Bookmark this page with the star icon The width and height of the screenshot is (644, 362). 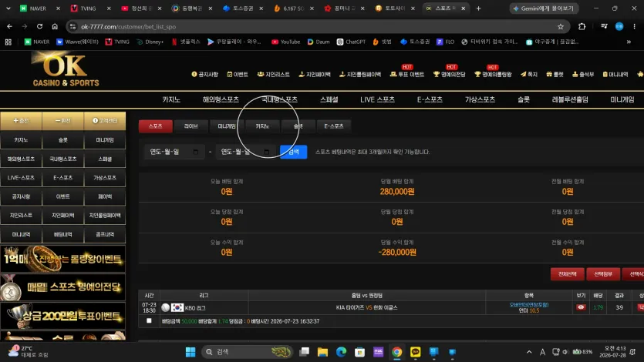(561, 27)
